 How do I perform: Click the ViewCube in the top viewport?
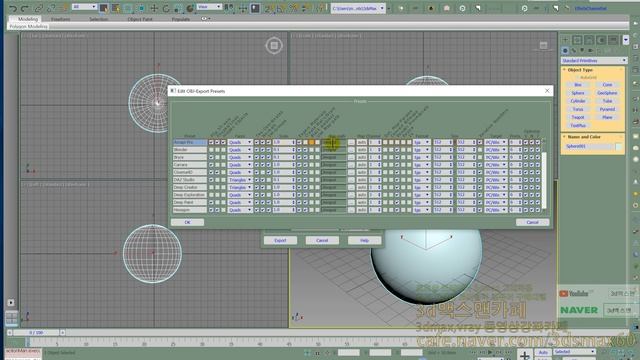click(x=274, y=45)
